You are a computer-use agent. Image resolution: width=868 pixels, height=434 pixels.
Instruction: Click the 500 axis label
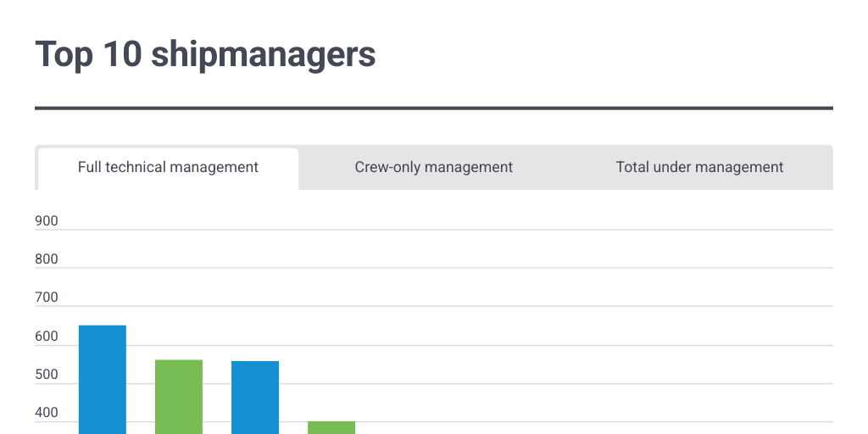47,375
